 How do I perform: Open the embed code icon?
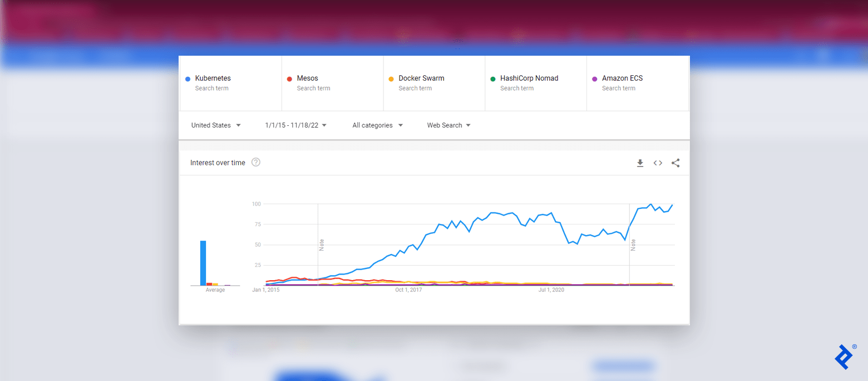coord(658,163)
